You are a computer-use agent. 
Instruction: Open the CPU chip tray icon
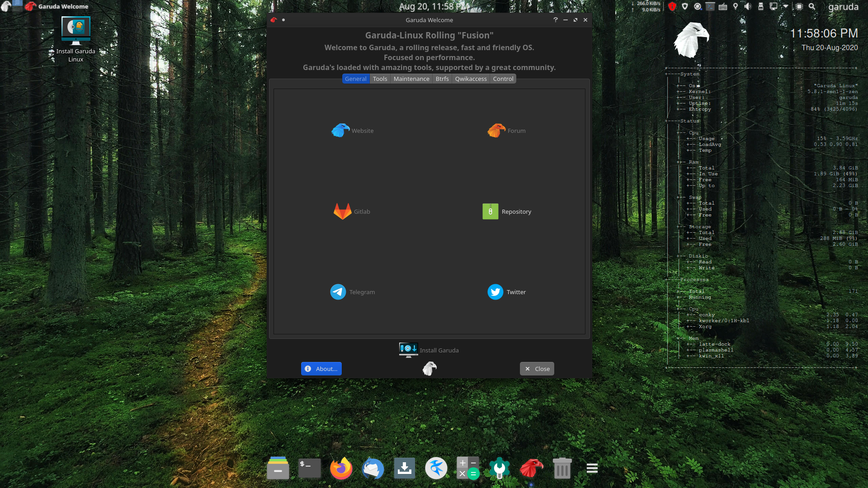[799, 6]
